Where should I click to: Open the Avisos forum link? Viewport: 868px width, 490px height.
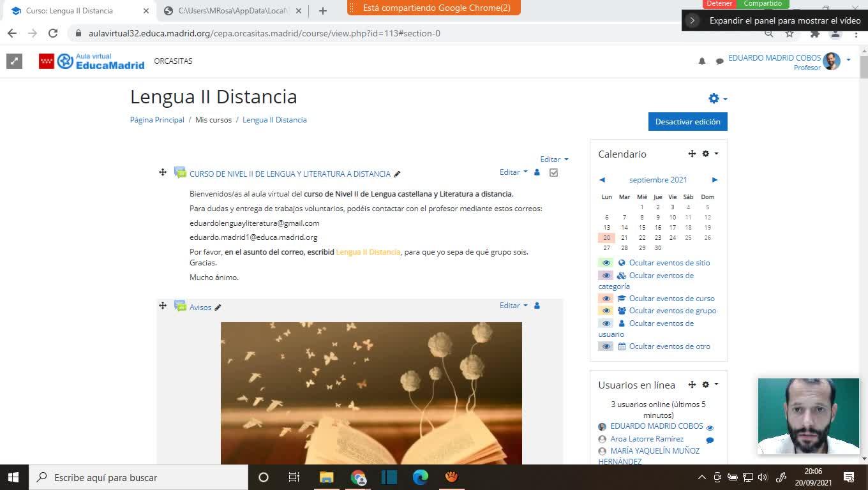pos(200,308)
